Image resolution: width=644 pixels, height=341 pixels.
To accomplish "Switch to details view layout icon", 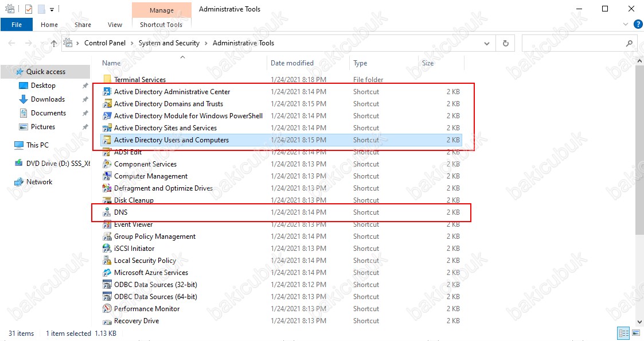I will (624, 333).
